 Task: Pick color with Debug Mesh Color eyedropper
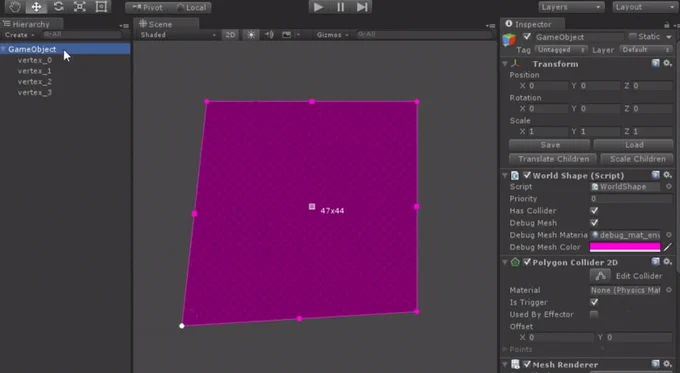tap(668, 247)
